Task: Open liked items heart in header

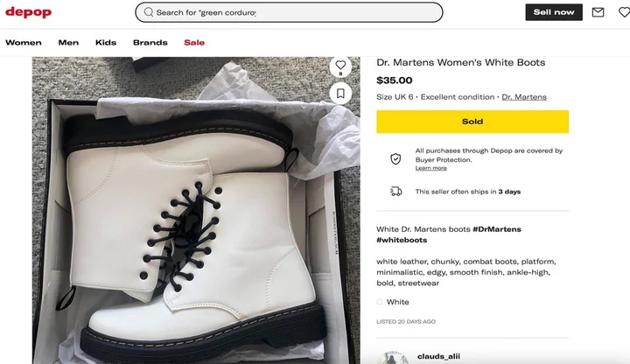Action: click(624, 12)
